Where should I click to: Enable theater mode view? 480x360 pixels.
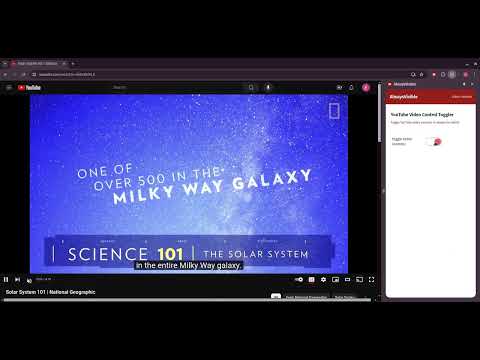tap(347, 279)
